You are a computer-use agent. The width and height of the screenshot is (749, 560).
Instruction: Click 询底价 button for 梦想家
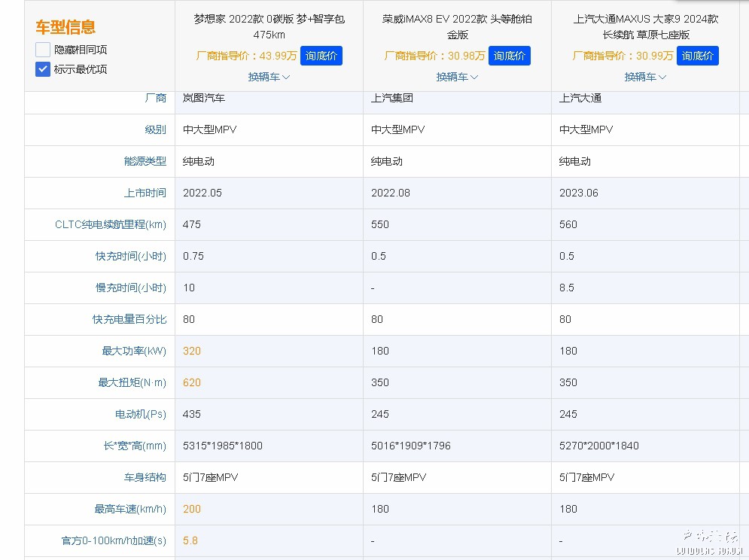[321, 56]
